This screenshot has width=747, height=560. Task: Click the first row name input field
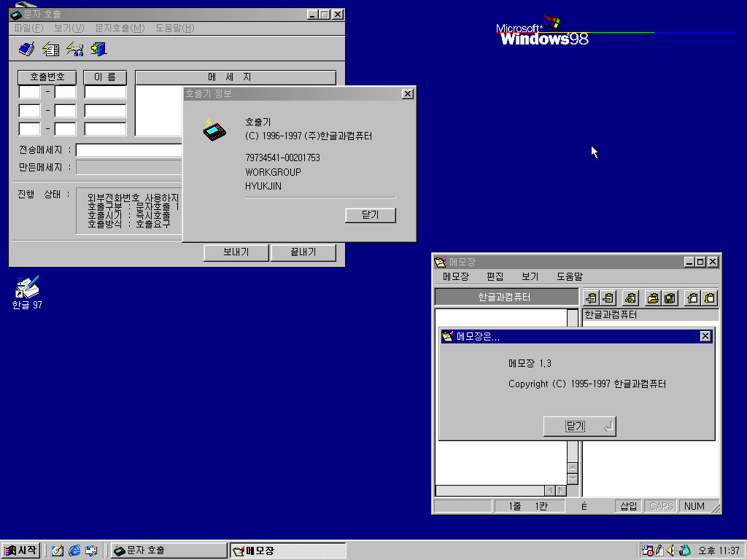click(x=105, y=92)
